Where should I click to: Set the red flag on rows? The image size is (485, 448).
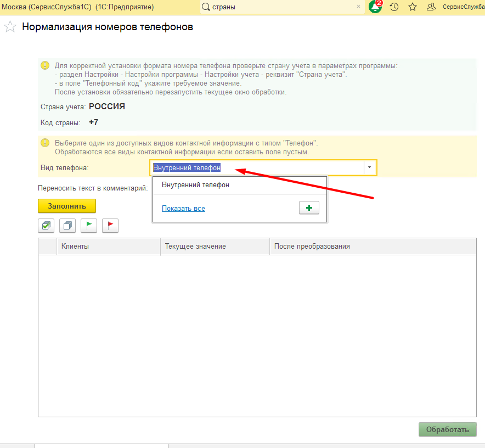click(x=110, y=226)
